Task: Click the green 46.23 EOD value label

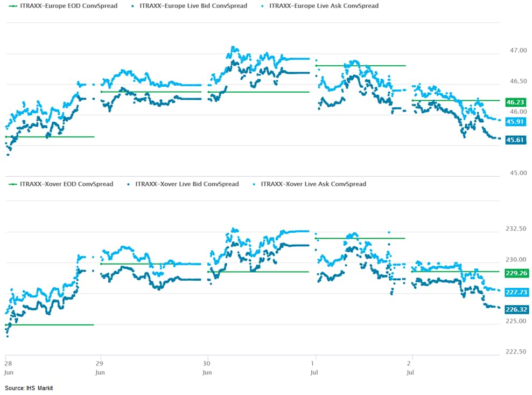Action: (x=515, y=102)
